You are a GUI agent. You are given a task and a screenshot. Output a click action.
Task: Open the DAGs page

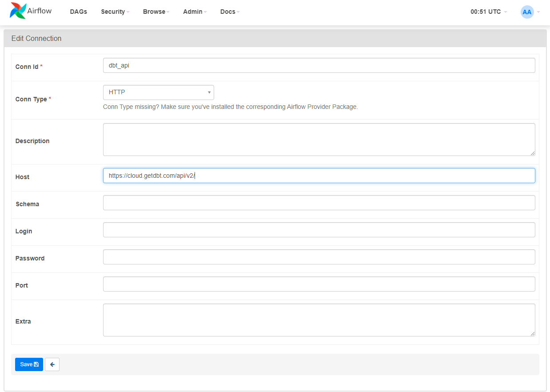[x=78, y=12]
